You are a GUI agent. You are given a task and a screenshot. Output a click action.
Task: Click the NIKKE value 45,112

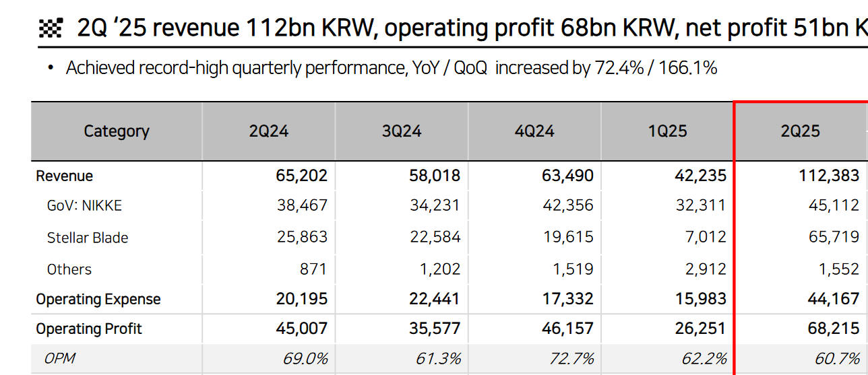coord(834,206)
